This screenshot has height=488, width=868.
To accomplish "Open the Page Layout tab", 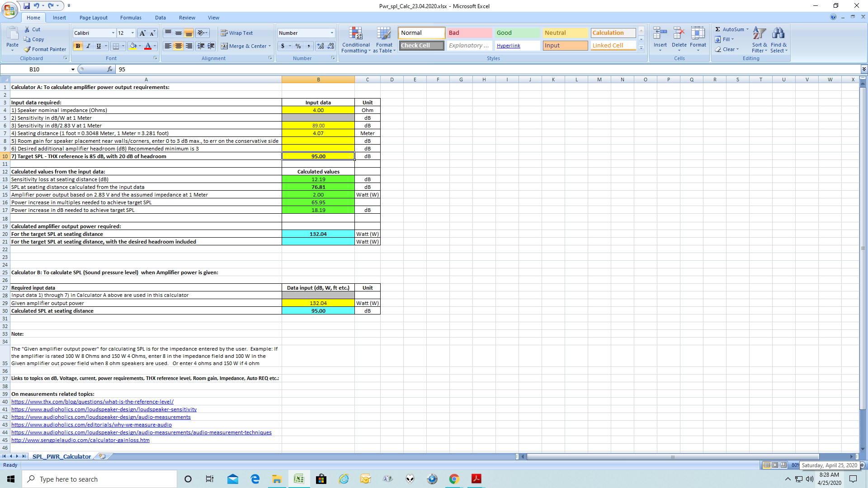I will [93, 18].
